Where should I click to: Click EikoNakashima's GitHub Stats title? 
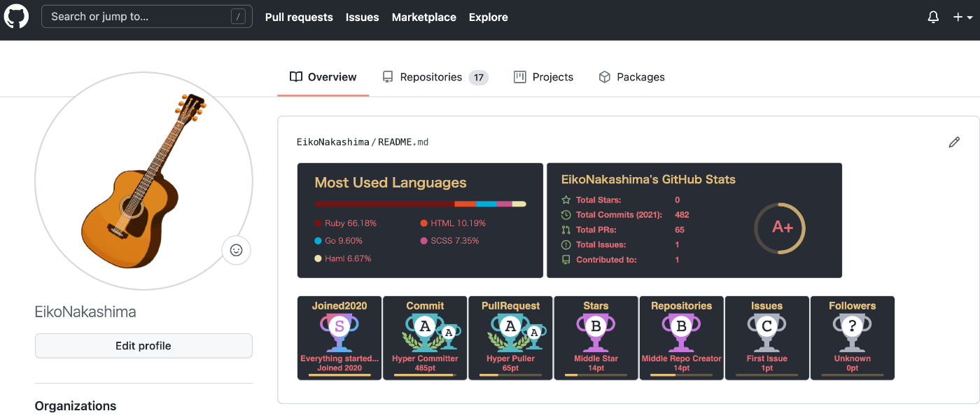click(648, 179)
